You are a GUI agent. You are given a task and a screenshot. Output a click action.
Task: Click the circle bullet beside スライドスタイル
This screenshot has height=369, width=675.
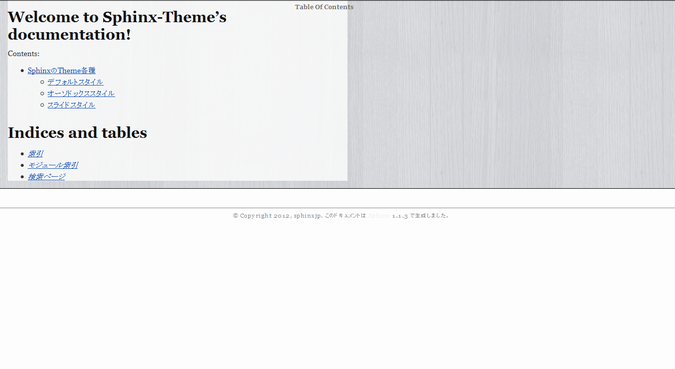[42, 105]
